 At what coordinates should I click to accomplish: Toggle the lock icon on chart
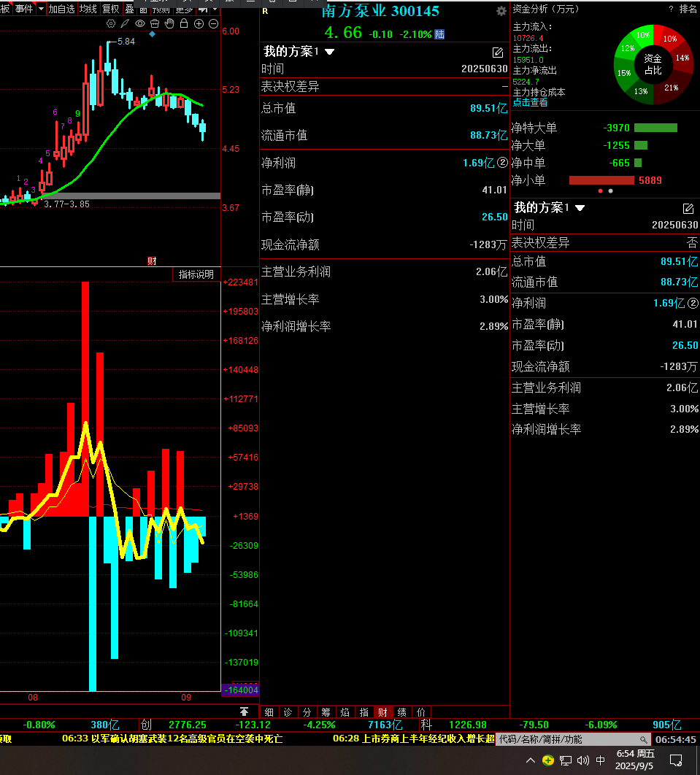184,23
